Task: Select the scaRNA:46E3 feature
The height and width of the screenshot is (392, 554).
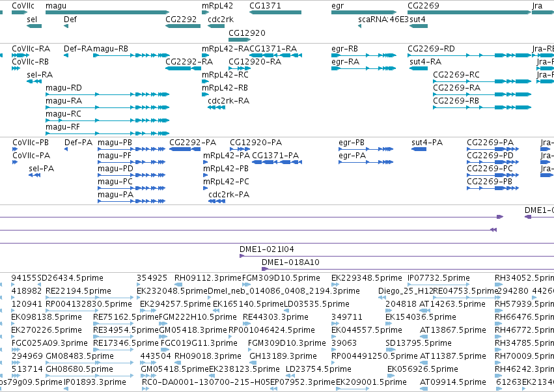Action: pyautogui.click(x=359, y=26)
